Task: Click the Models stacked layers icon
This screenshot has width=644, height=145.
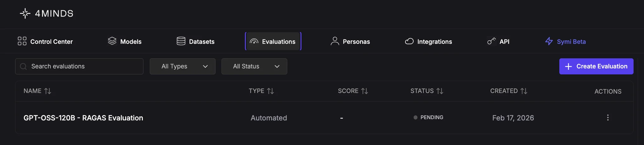Action: pyautogui.click(x=112, y=41)
